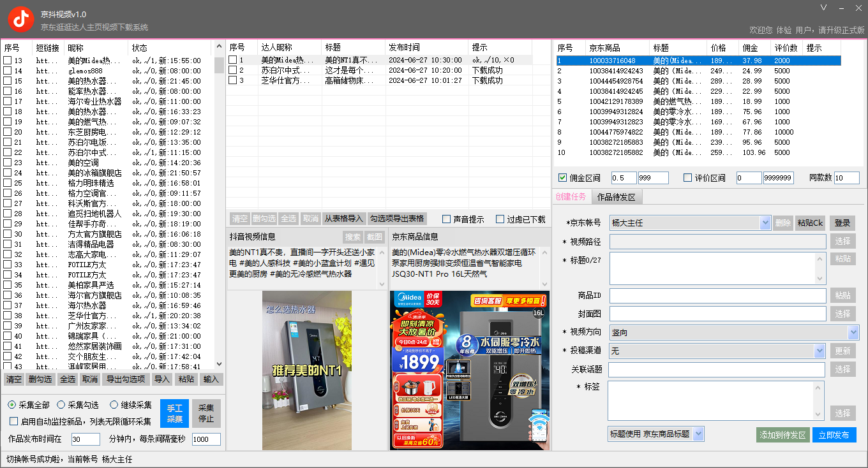Click the 关联话题 input field
This screenshot has width=868, height=468.
[717, 370]
